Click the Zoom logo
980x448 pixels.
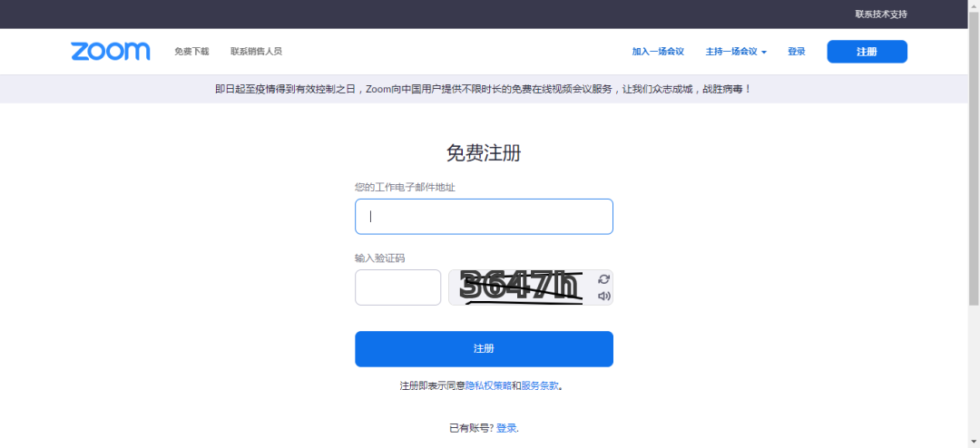(x=111, y=51)
